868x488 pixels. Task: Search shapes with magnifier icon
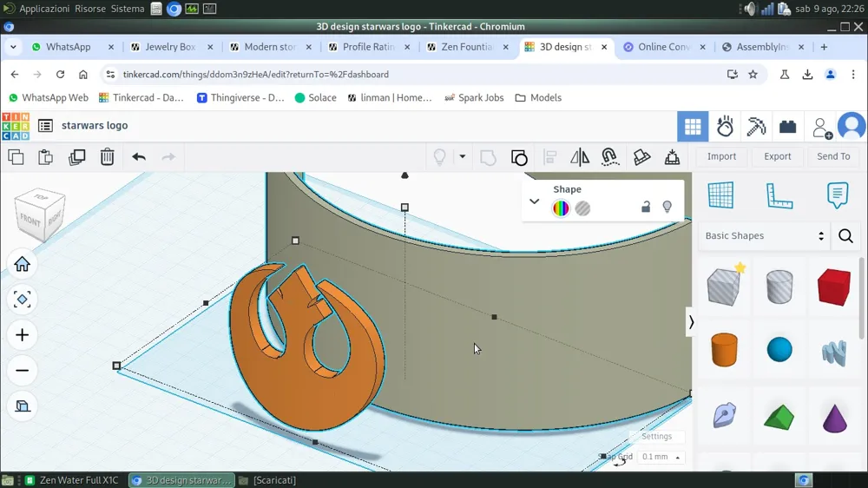click(x=845, y=236)
